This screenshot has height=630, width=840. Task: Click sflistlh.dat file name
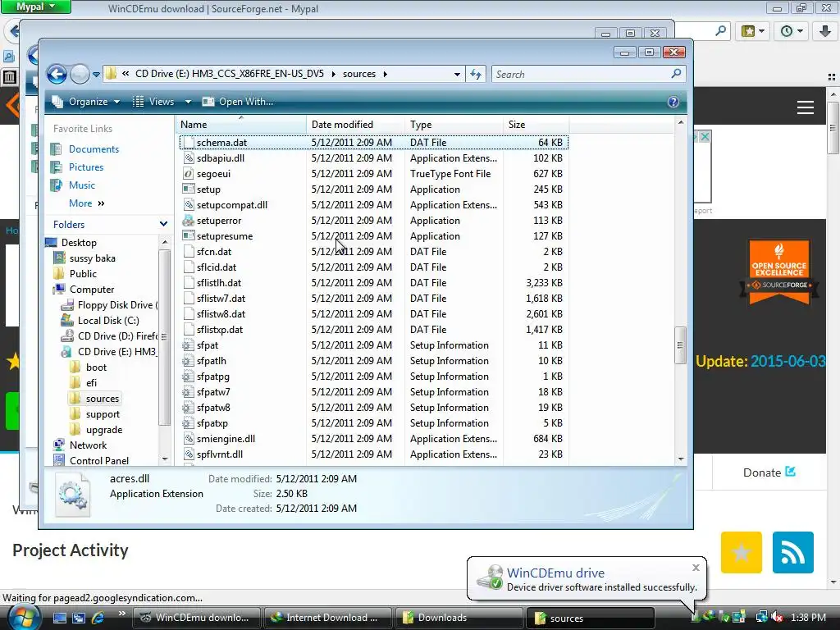point(218,283)
